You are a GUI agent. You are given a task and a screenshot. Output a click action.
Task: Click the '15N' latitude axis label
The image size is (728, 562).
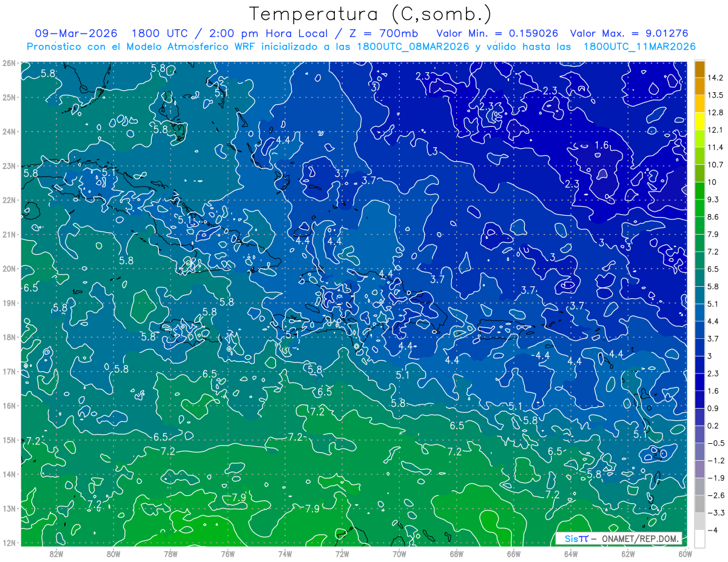pyautogui.click(x=8, y=440)
